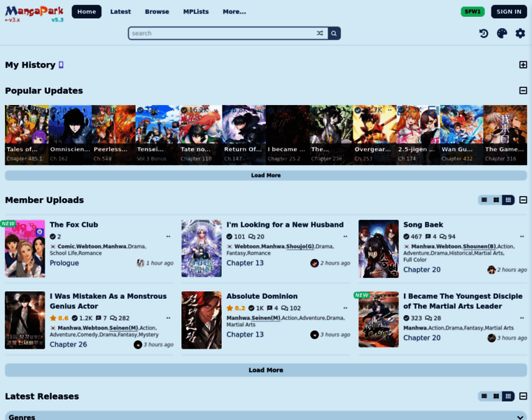Screen dimensions: 532x420
Task: Expand the Genres dropdown chevron
Action: pos(520,417)
